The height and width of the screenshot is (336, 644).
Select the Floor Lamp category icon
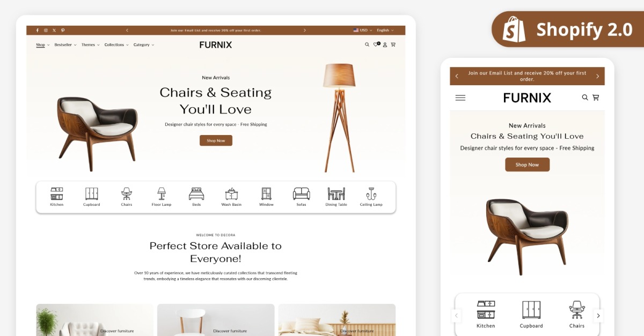162,193
